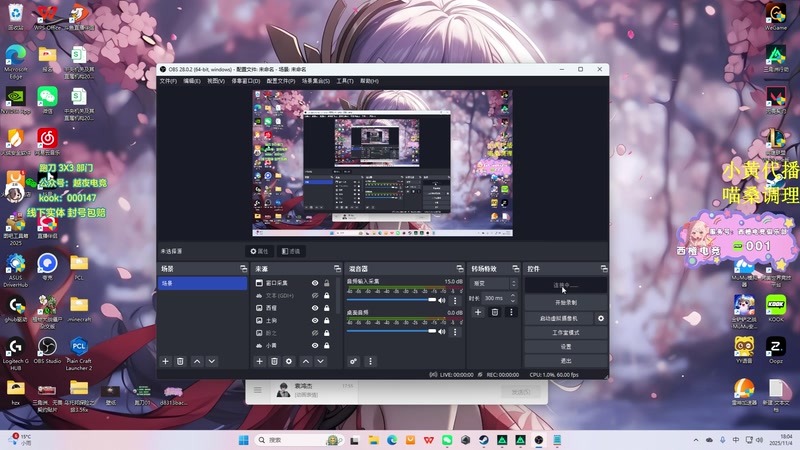Viewport: 800px width, 450px height.
Task: Hide the 小黄 source
Action: coord(315,345)
